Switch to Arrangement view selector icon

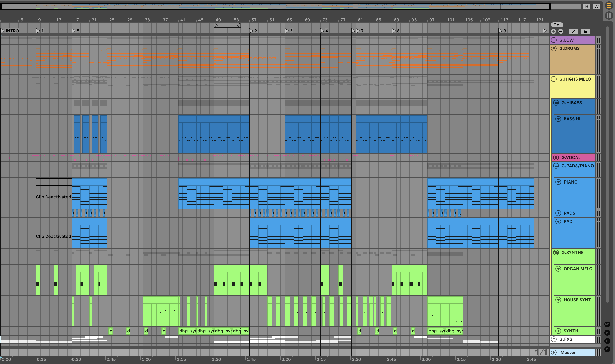tap(609, 6)
